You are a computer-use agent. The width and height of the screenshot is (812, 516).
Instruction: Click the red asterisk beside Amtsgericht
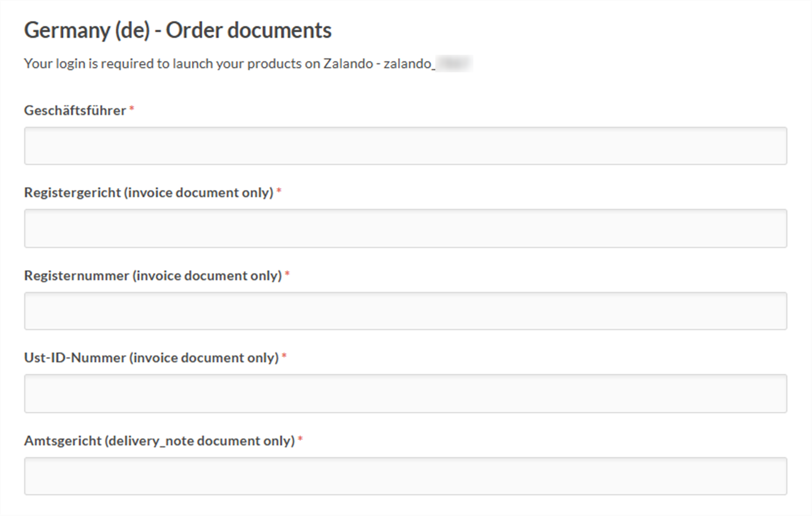[300, 439]
